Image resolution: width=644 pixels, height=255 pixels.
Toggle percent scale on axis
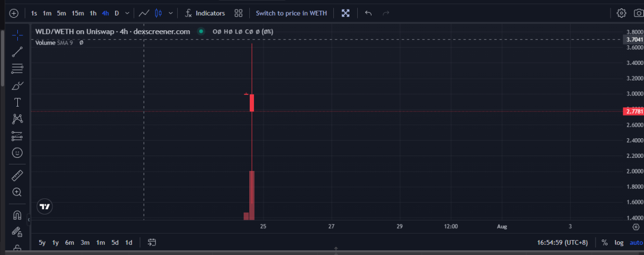(605, 242)
